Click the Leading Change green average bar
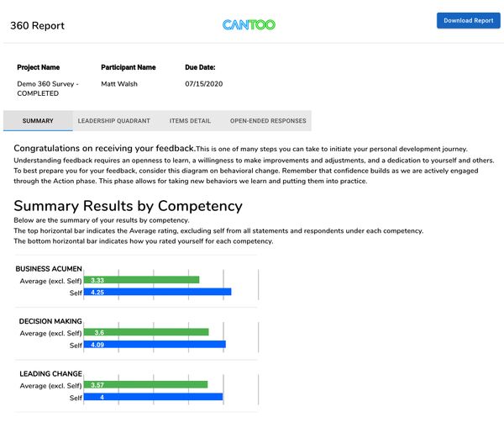Screen dimensions: 504x433 click(x=145, y=384)
